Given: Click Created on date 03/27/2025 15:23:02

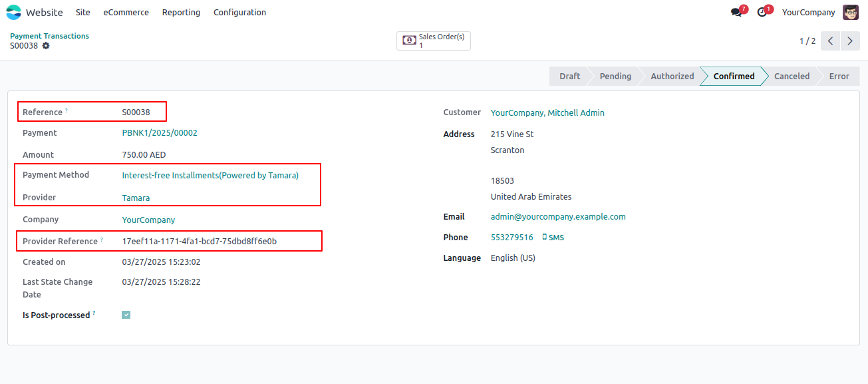Looking at the screenshot, I should [161, 262].
